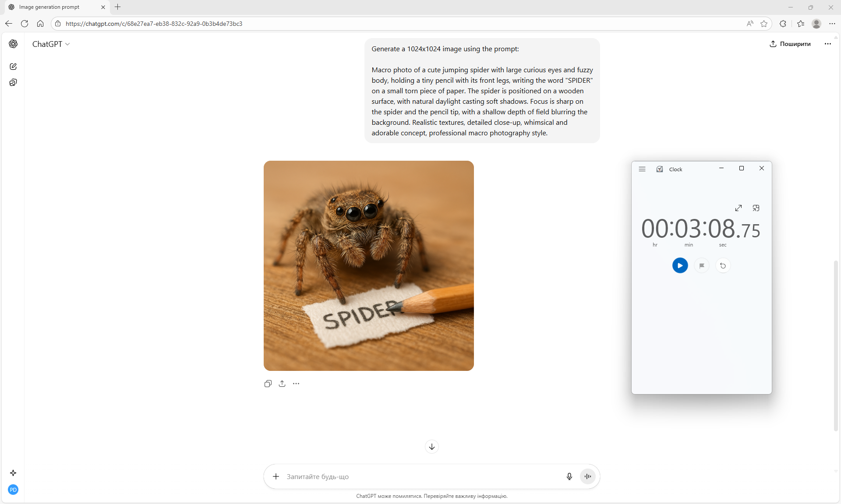Expand the ChatGPT model selector dropdown
The height and width of the screenshot is (504, 841).
51,44
